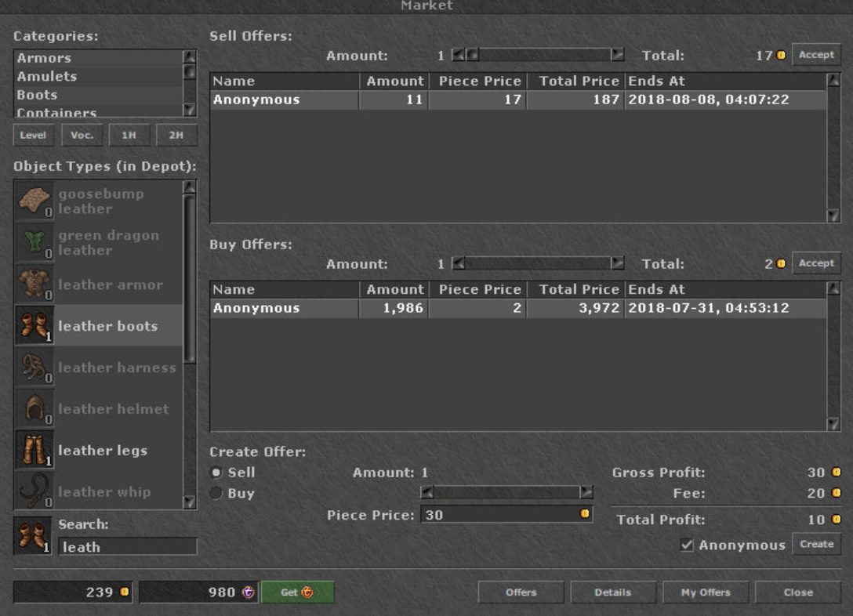Select leather legs in object list
This screenshot has width=853, height=616.
[99, 450]
